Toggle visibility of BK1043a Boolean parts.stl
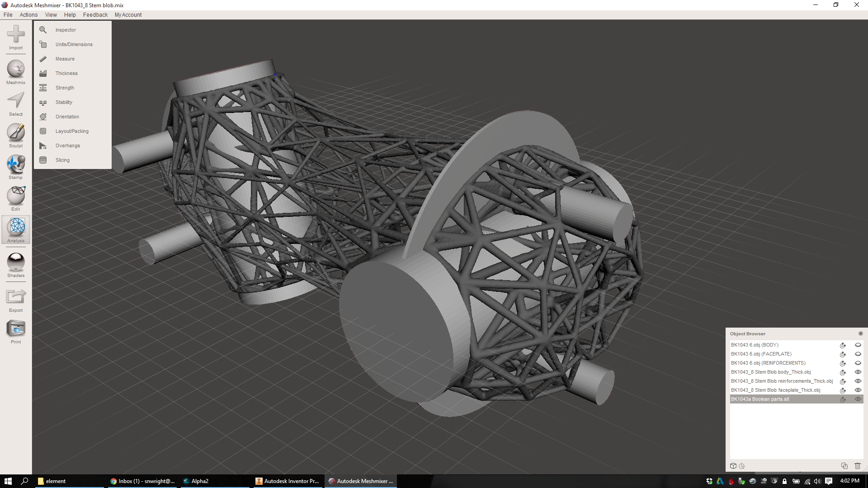This screenshot has width=868, height=488. coord(858,399)
